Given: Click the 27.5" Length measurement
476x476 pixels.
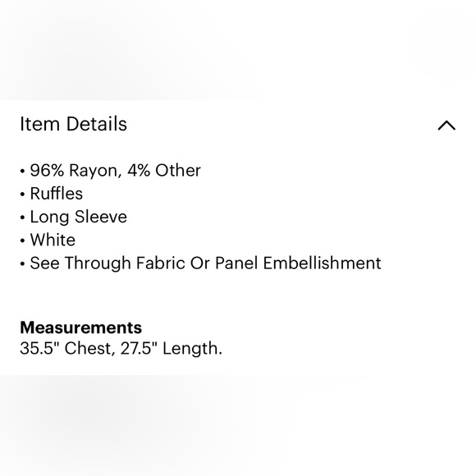Looking at the screenshot, I should point(172,348).
